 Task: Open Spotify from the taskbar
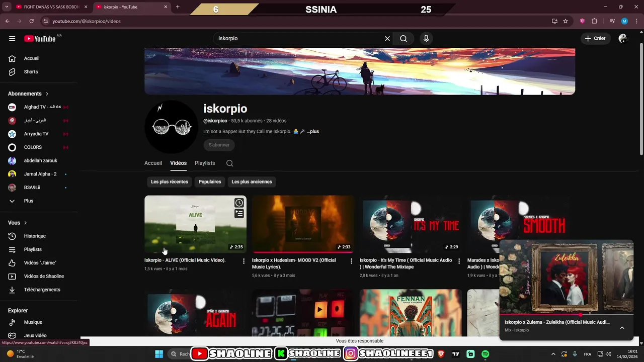(485, 354)
